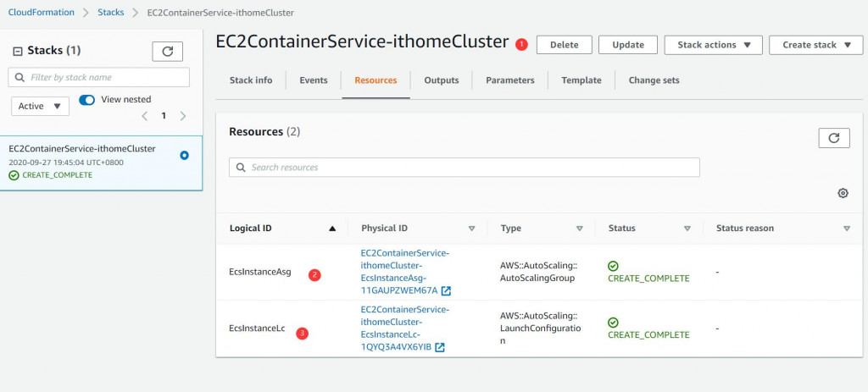868x392 pixels.
Task: Click the Update stack button
Action: (x=628, y=45)
